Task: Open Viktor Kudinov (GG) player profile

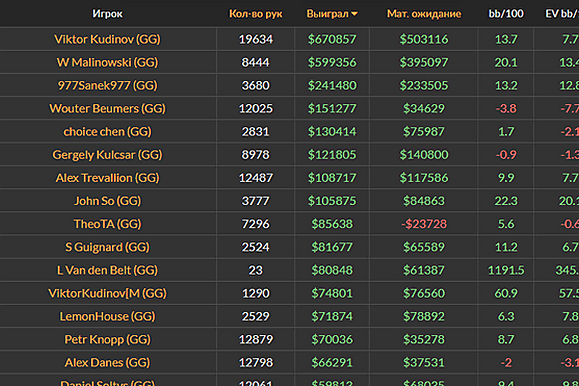Action: click(x=107, y=39)
